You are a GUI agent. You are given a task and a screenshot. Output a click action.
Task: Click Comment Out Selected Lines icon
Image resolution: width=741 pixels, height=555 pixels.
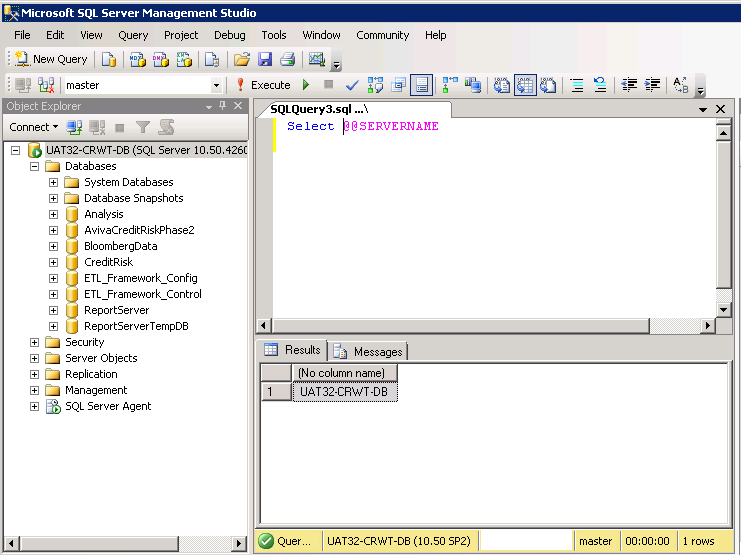coord(577,85)
